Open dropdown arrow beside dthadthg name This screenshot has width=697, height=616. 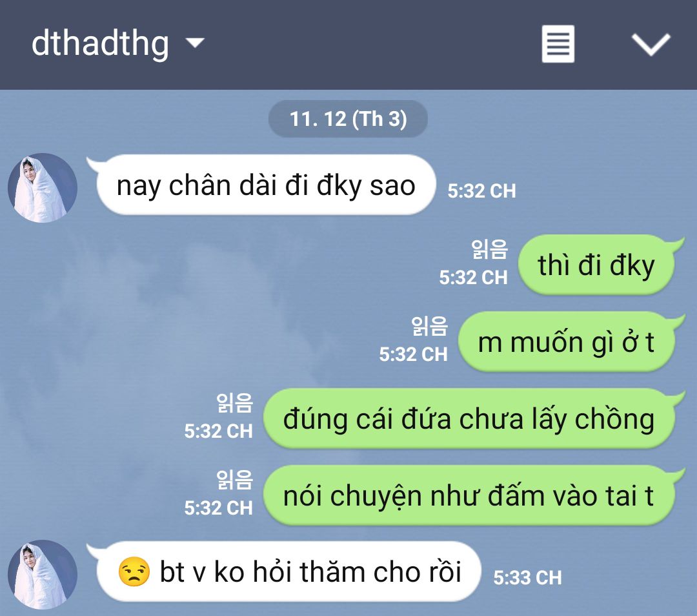[x=195, y=43]
